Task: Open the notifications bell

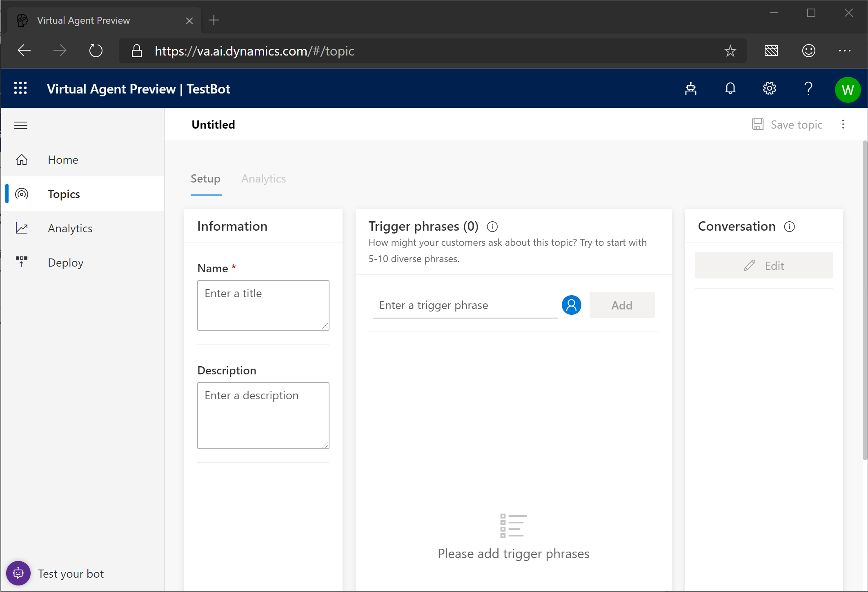Action: point(730,89)
